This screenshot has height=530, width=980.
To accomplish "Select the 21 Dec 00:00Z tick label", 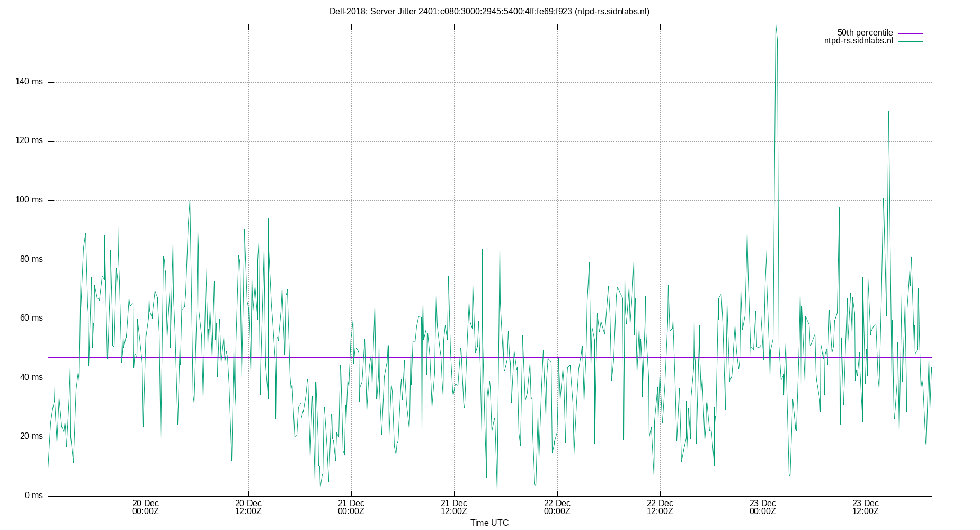I will point(350,507).
